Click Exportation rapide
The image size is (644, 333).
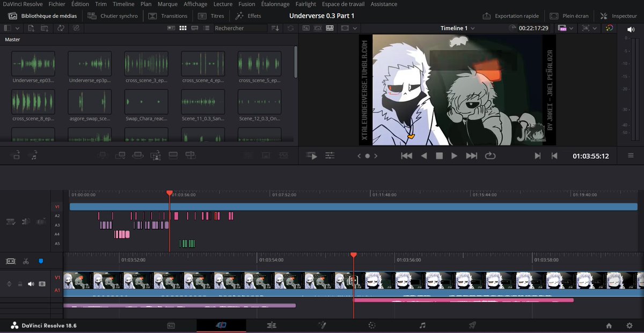(x=510, y=16)
